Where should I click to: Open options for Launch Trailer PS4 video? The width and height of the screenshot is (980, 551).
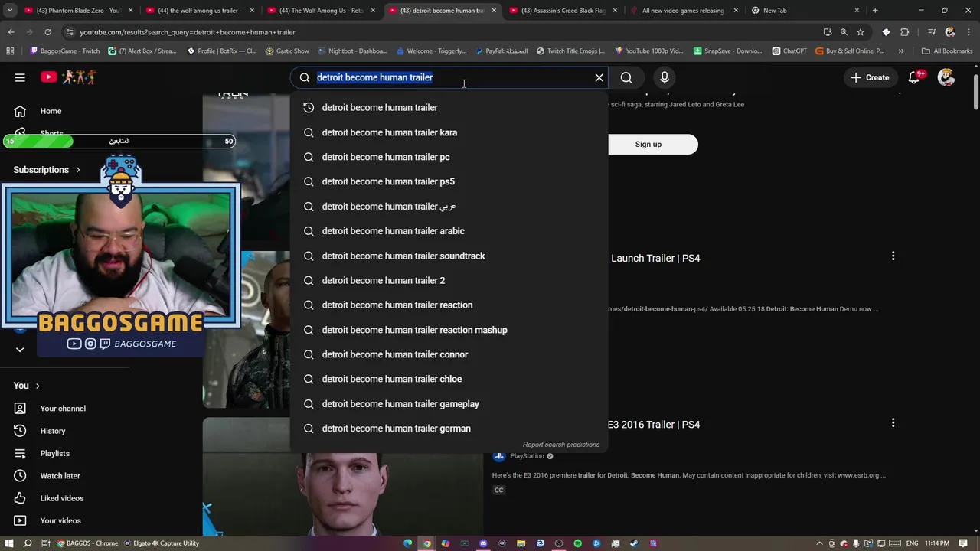893,256
